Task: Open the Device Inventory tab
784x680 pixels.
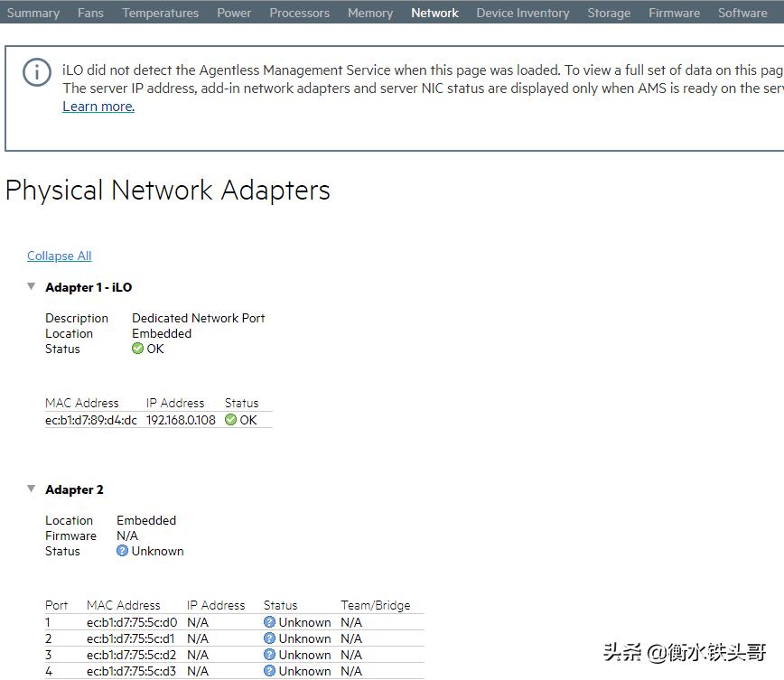Action: [x=522, y=13]
